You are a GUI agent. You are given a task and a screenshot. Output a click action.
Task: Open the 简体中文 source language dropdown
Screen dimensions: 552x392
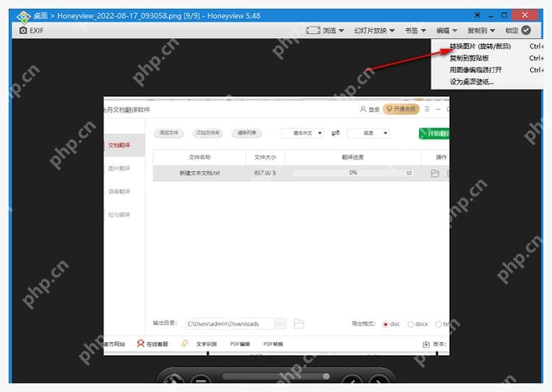(x=303, y=133)
